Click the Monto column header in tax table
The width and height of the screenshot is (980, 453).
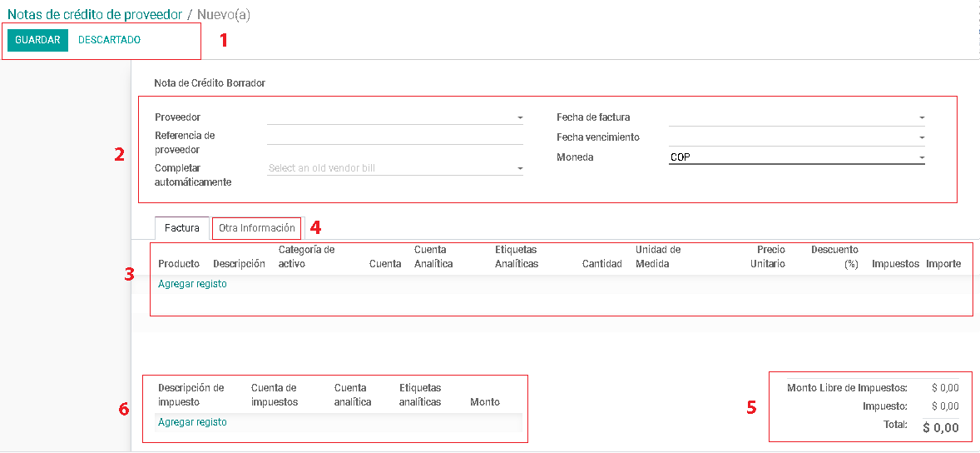point(485,402)
